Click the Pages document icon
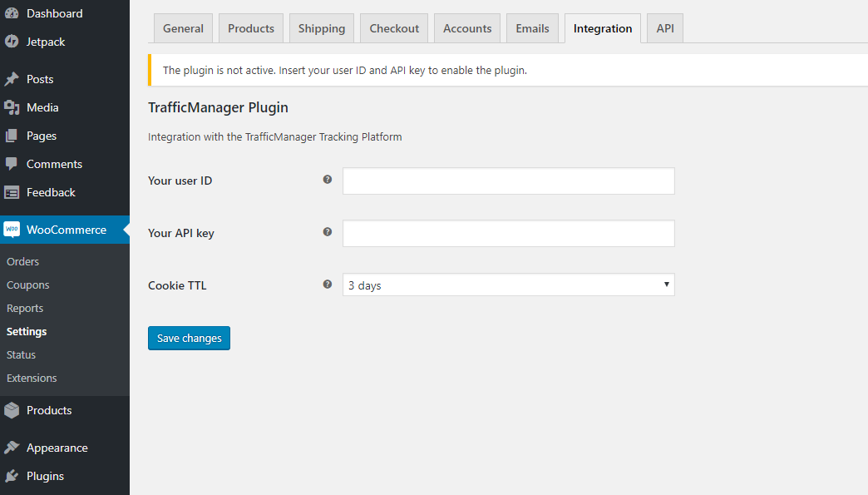Image resolution: width=868 pixels, height=495 pixels. [11, 136]
